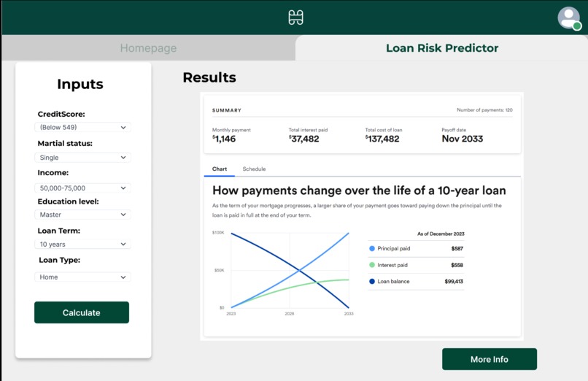Click the Loan balance dark blue dot
Screen dimensions: 588x381
coord(372,281)
